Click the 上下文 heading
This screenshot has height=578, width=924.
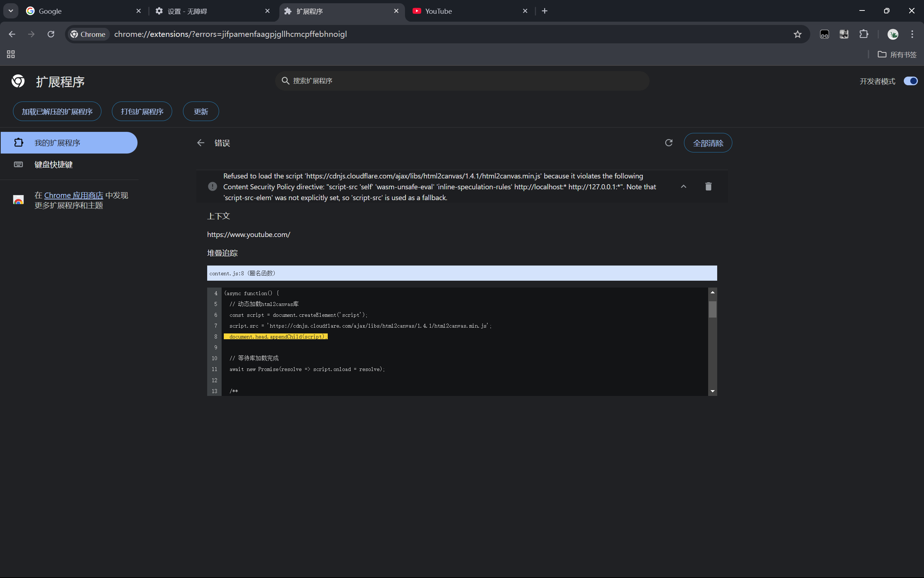click(x=218, y=216)
